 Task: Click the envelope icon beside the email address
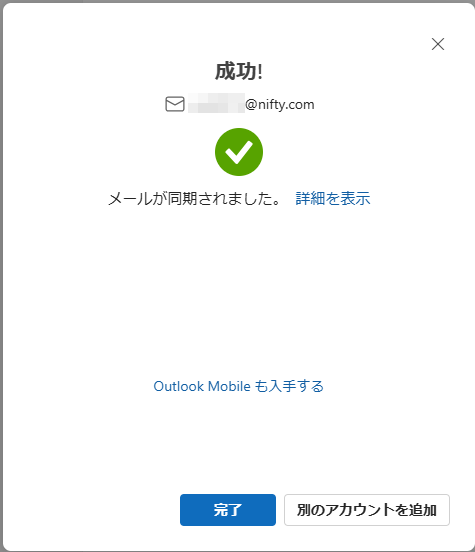tap(175, 104)
